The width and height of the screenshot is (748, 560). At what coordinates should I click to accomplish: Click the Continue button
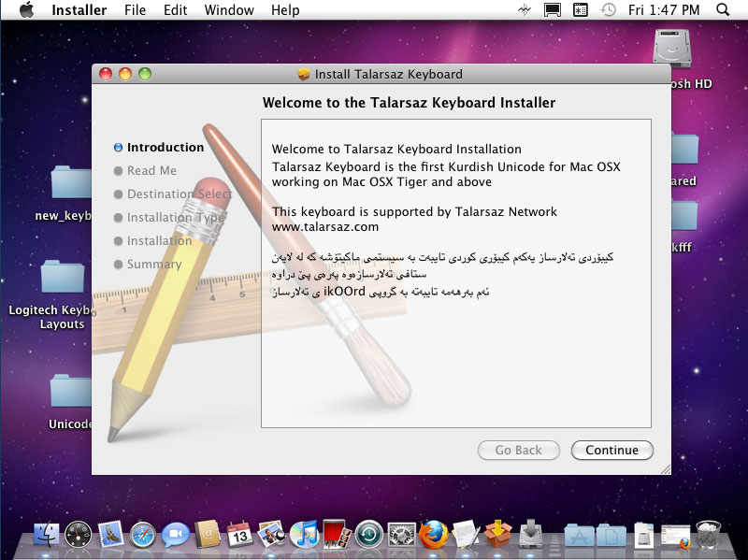[612, 451]
